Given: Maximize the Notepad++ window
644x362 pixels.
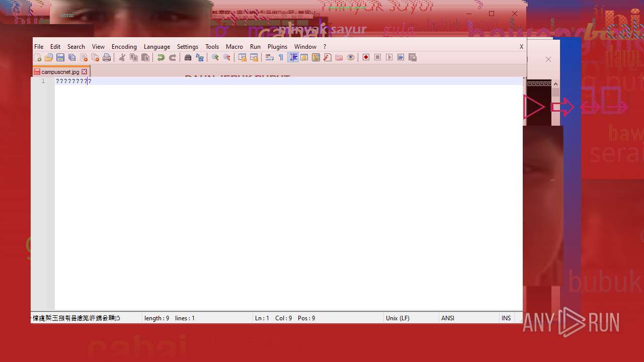Looking at the screenshot, I should (492, 14).
